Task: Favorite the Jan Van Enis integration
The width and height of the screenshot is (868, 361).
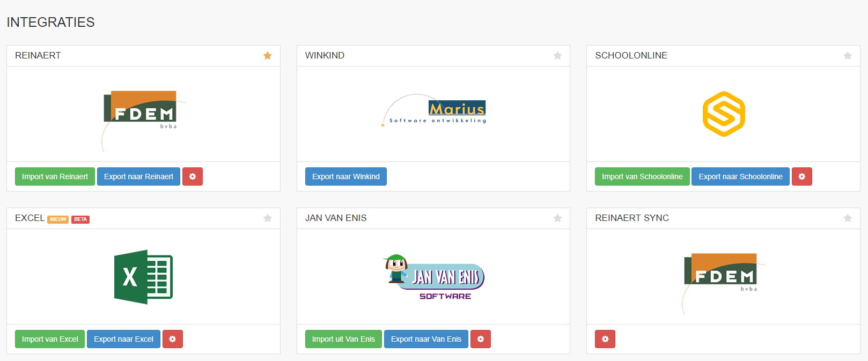Action: (558, 218)
